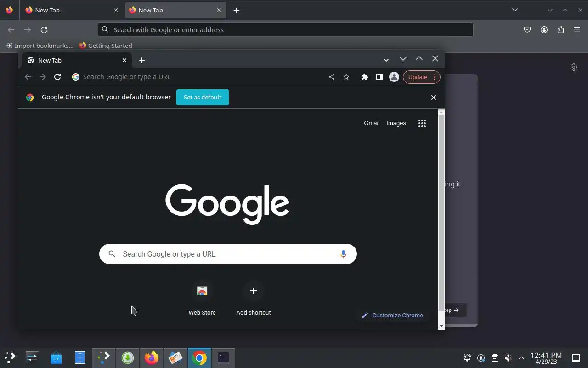The height and width of the screenshot is (368, 588).
Task: Click Import bookmarks in Firefox
Action: 40,46
